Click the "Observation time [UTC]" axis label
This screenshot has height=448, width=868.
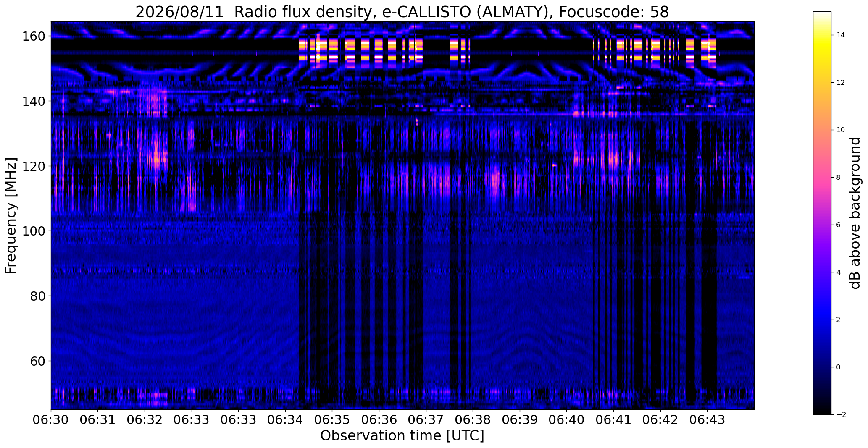(x=402, y=435)
